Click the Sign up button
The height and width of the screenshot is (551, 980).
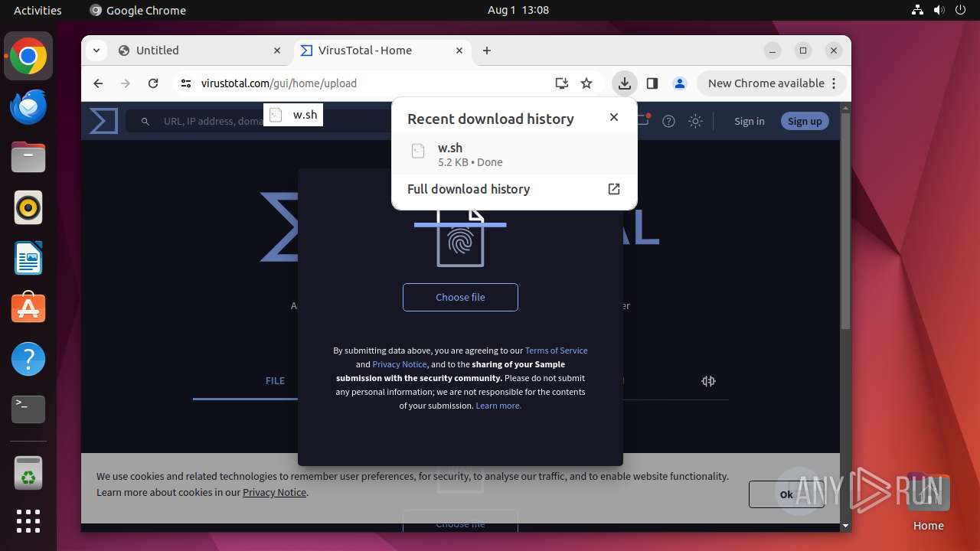805,121
